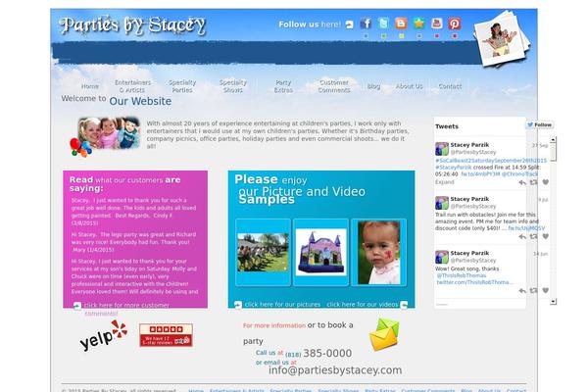Open the YouTube social icon
The height and width of the screenshot is (392, 588).
coord(436,24)
